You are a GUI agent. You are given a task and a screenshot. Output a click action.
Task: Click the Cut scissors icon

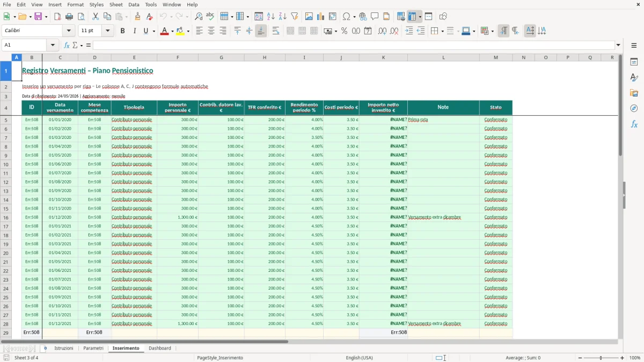(96, 17)
